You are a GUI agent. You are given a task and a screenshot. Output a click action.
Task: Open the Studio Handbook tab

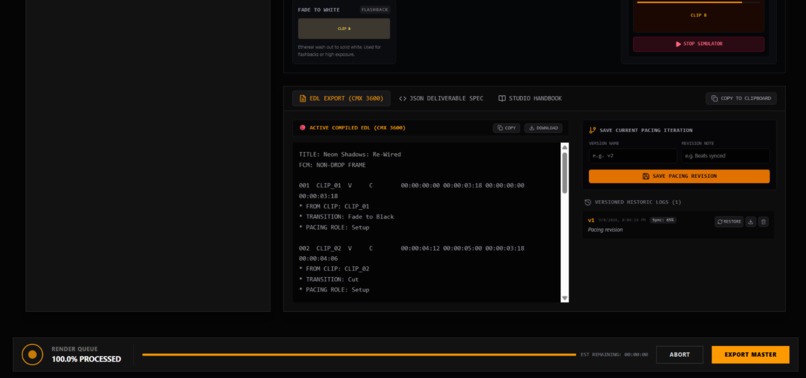tap(530, 98)
